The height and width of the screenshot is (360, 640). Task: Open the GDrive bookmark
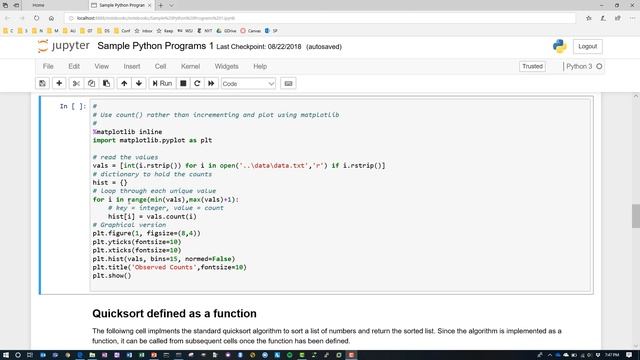coord(227,31)
